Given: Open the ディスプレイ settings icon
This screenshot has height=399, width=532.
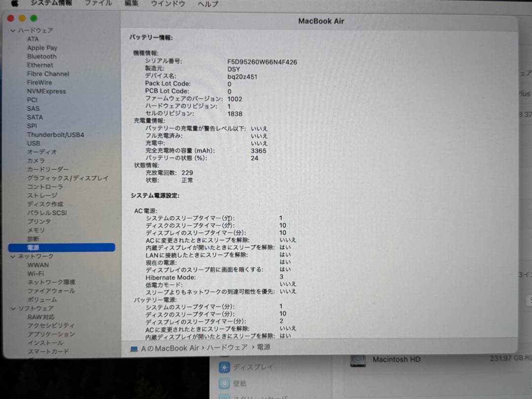Looking at the screenshot, I should click(x=226, y=366).
